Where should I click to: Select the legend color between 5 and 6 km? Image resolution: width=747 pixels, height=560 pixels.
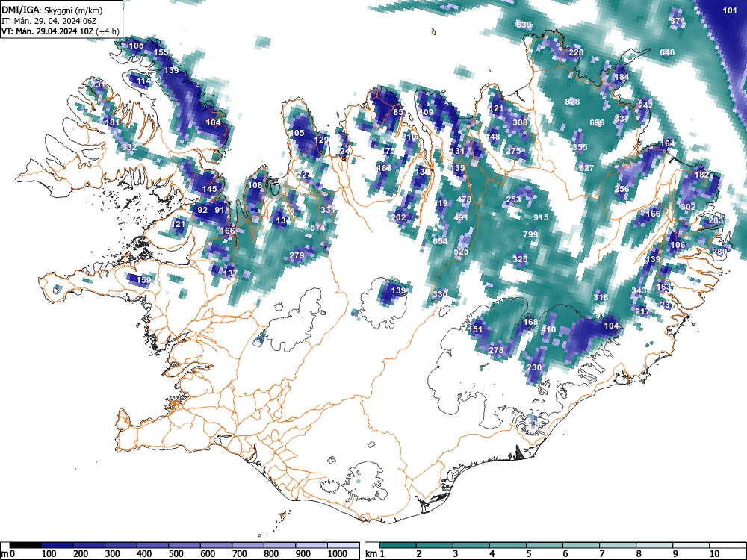[545, 545]
